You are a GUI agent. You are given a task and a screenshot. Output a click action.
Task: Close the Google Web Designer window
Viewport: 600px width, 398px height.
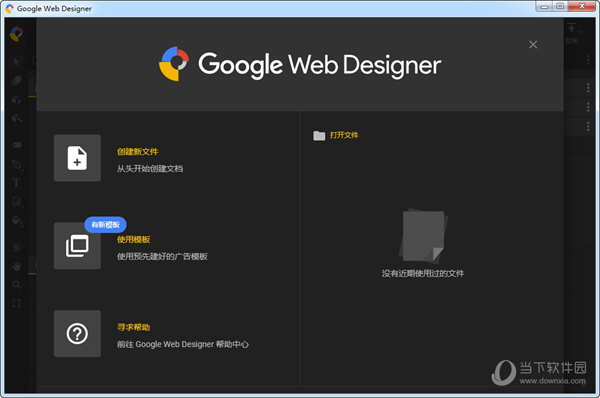point(582,6)
